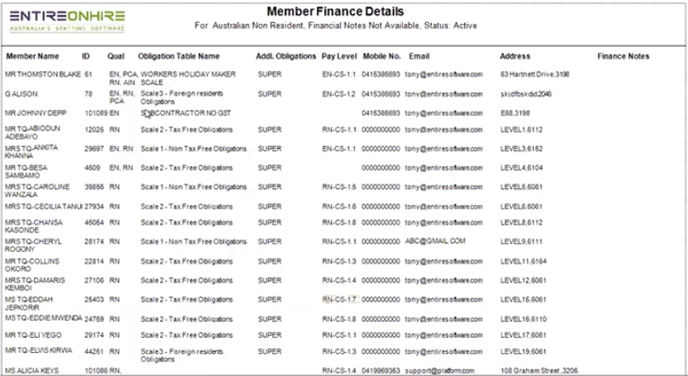Click the Finance Notes column header
The image size is (688, 376).
[x=623, y=56]
